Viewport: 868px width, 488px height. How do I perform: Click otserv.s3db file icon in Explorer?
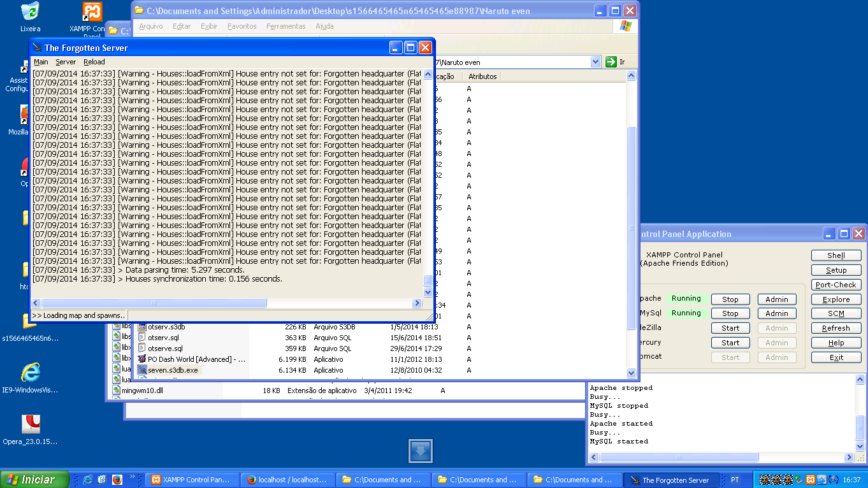[142, 327]
